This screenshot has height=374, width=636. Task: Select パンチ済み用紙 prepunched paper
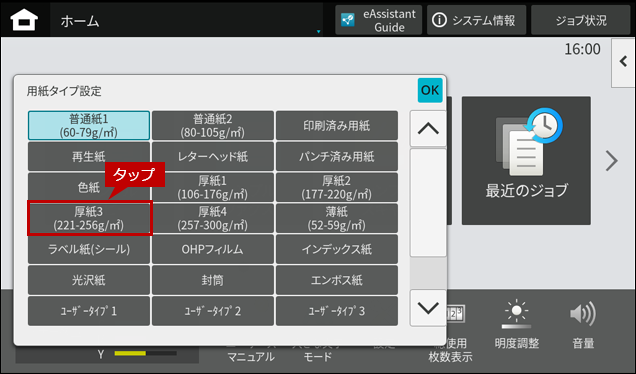click(337, 157)
